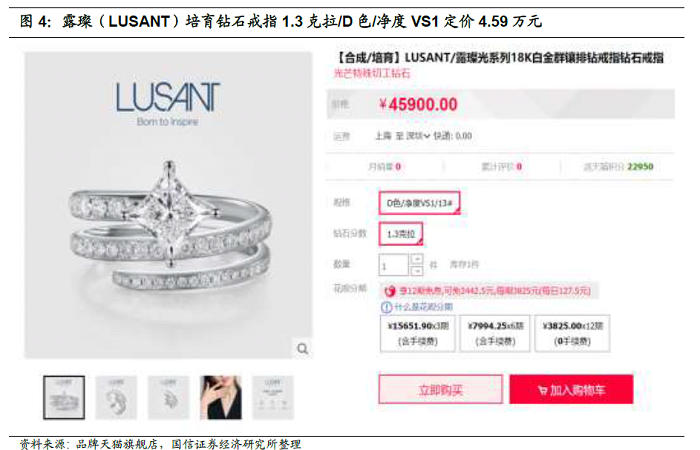Choose the ¥15651.90 x3 installment plan
The height and width of the screenshot is (450, 700).
pyautogui.click(x=417, y=333)
